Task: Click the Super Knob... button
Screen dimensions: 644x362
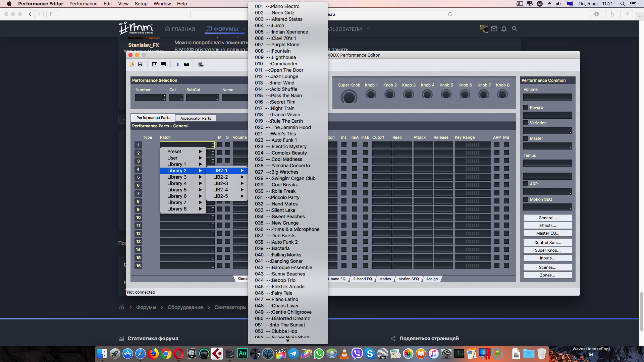Action: coord(547,250)
